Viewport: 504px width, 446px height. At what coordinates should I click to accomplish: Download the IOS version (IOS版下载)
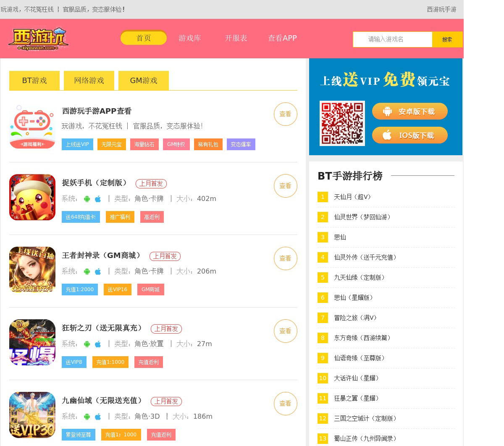[410, 135]
